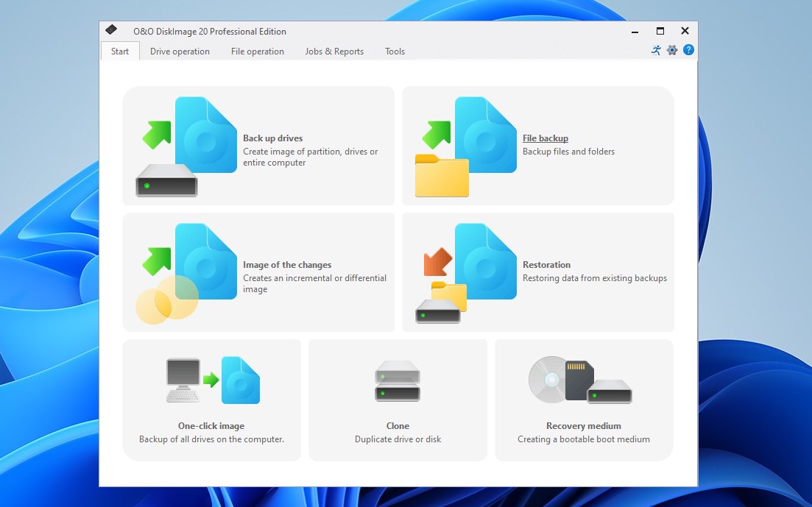Click the O&O DiskImage title bar app icon
The image size is (812, 507).
tap(111, 30)
